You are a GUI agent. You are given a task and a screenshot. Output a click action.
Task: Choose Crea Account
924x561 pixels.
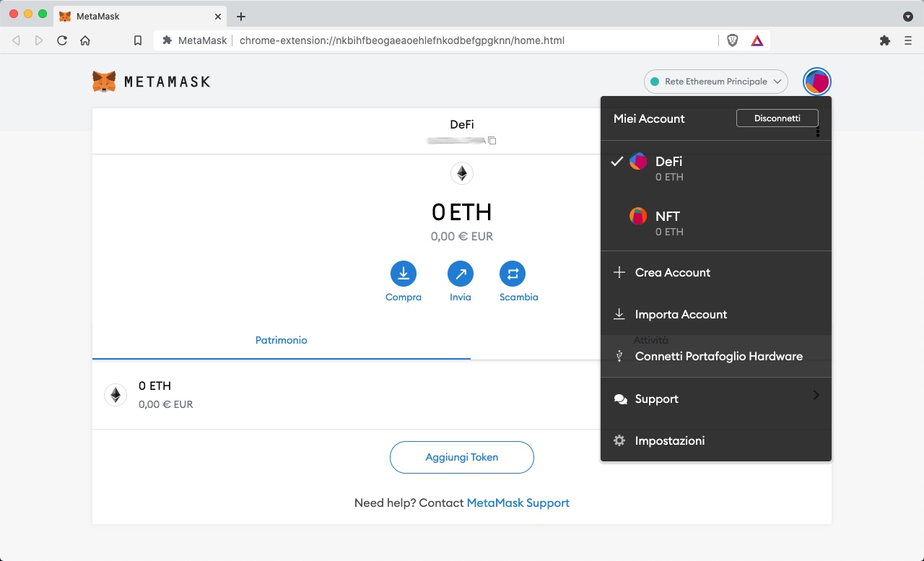click(716, 272)
